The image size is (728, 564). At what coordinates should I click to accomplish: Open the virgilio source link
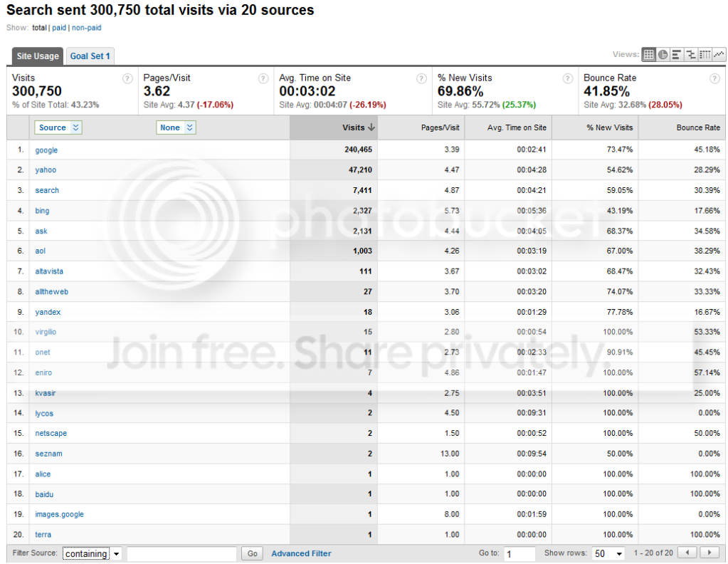46,332
